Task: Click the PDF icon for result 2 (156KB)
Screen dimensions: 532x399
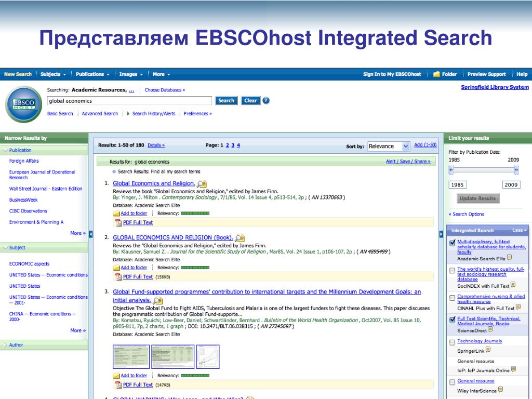Action: 118,277
